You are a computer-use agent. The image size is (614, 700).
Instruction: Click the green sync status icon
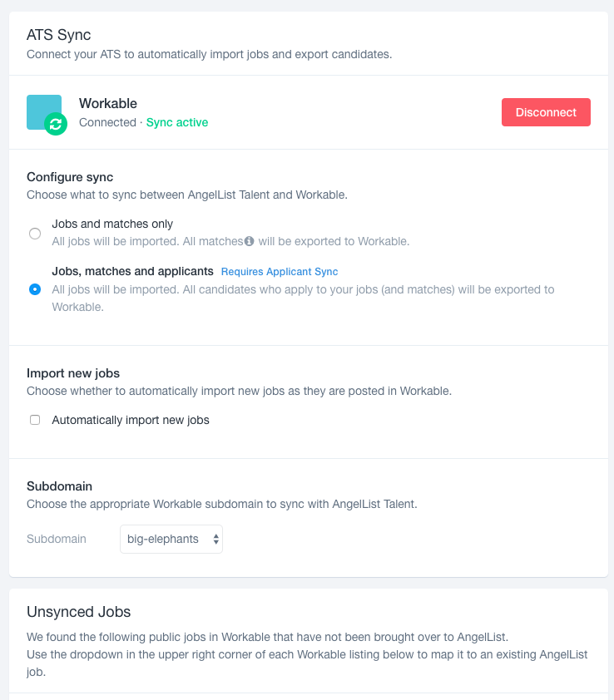56,124
